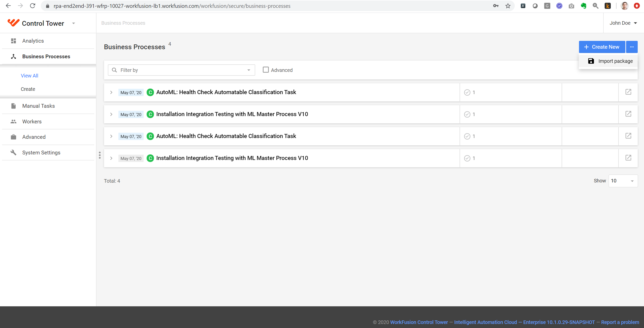Screen dimensions: 644x328
Task: Expand the second AutoML Health Check row
Action: click(x=111, y=136)
